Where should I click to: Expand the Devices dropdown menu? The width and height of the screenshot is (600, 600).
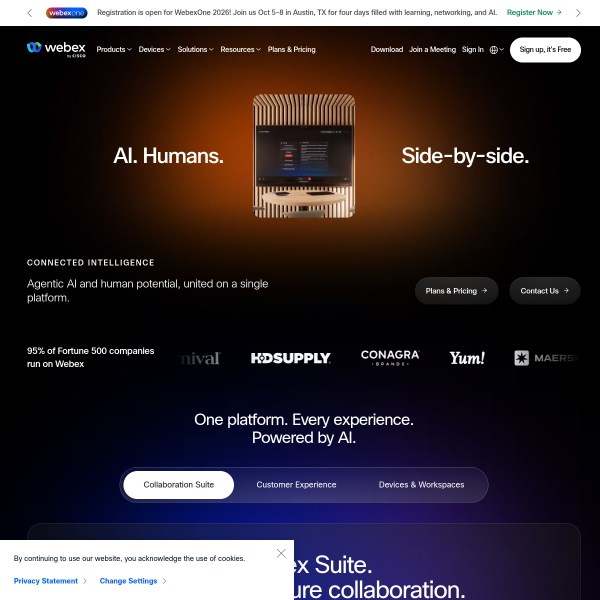[155, 49]
